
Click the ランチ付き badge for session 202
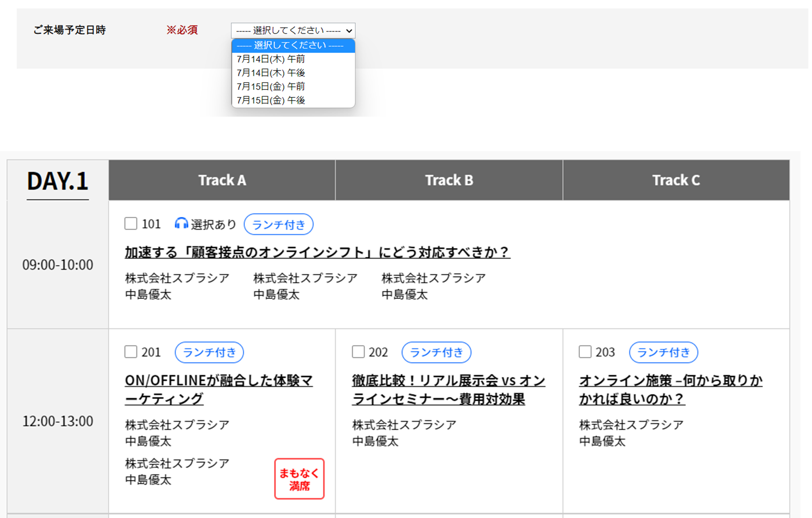click(436, 352)
